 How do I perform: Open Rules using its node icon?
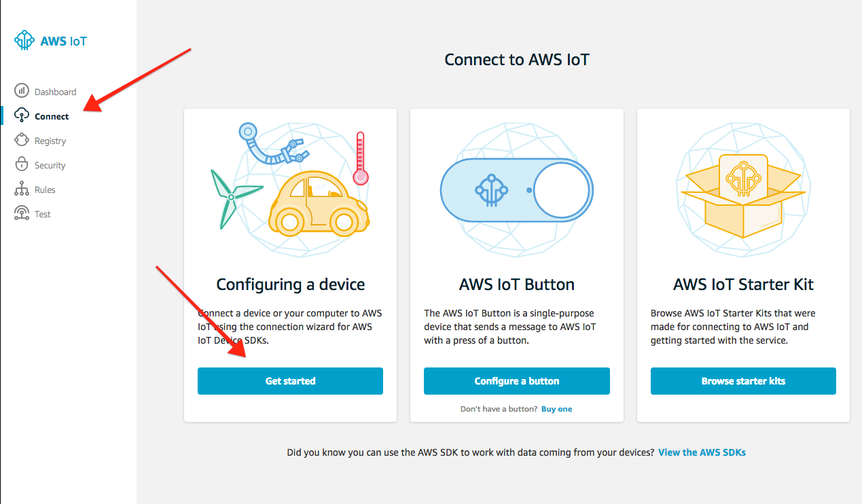tap(21, 189)
